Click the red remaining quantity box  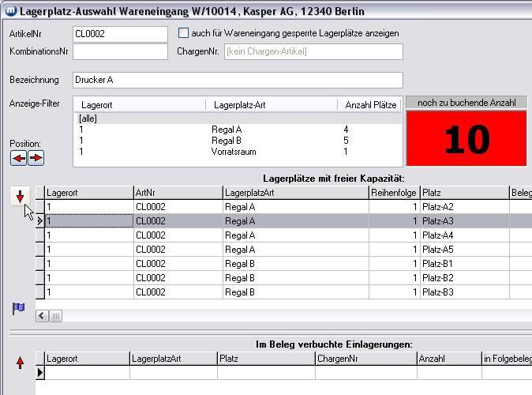466,139
